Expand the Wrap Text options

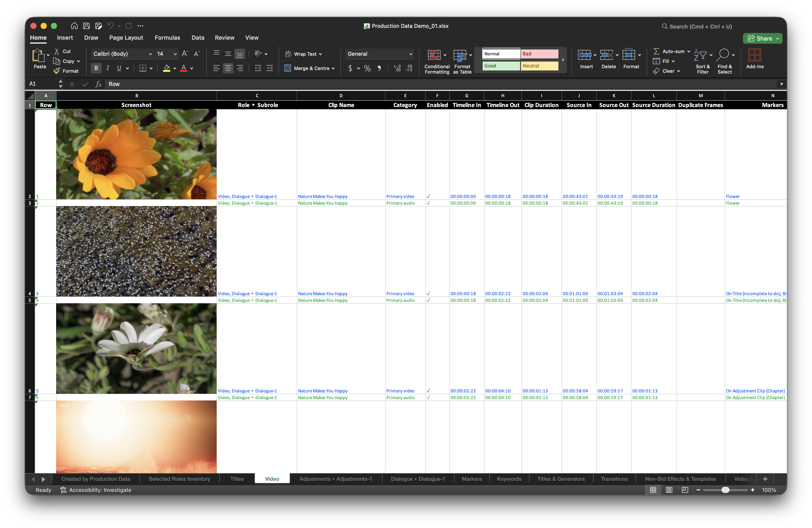pyautogui.click(x=320, y=54)
